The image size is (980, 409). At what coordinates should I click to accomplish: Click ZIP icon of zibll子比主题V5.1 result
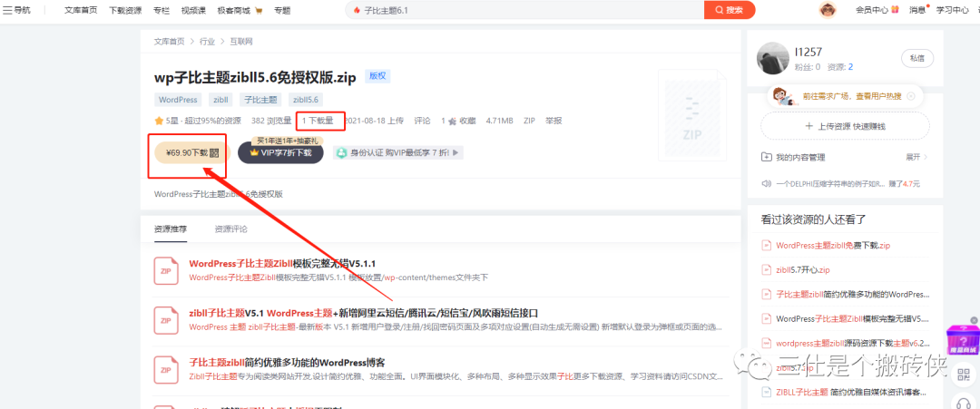[x=166, y=320]
